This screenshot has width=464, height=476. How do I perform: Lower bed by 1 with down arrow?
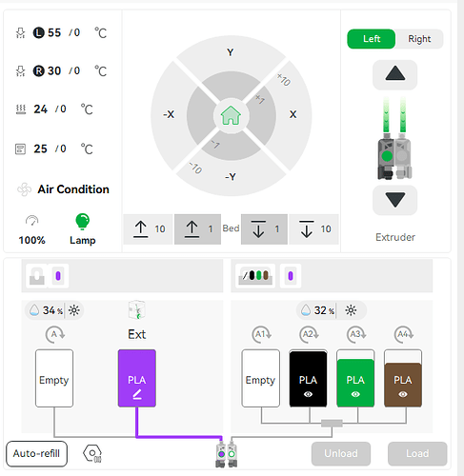point(264,229)
